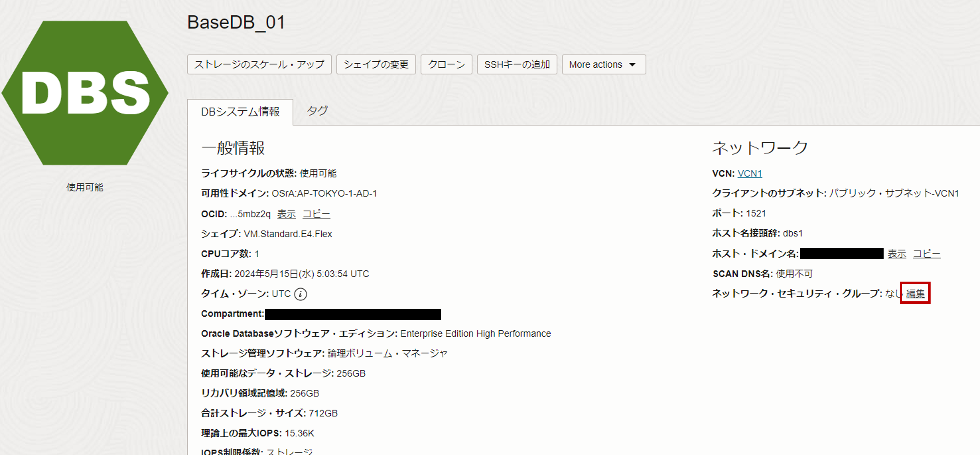Click the クローン button

click(x=446, y=64)
